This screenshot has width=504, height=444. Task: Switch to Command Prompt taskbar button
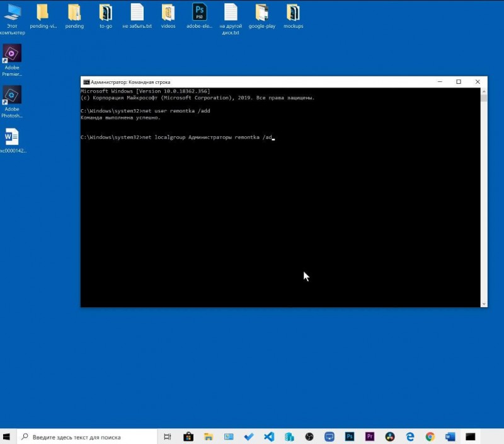click(471, 436)
